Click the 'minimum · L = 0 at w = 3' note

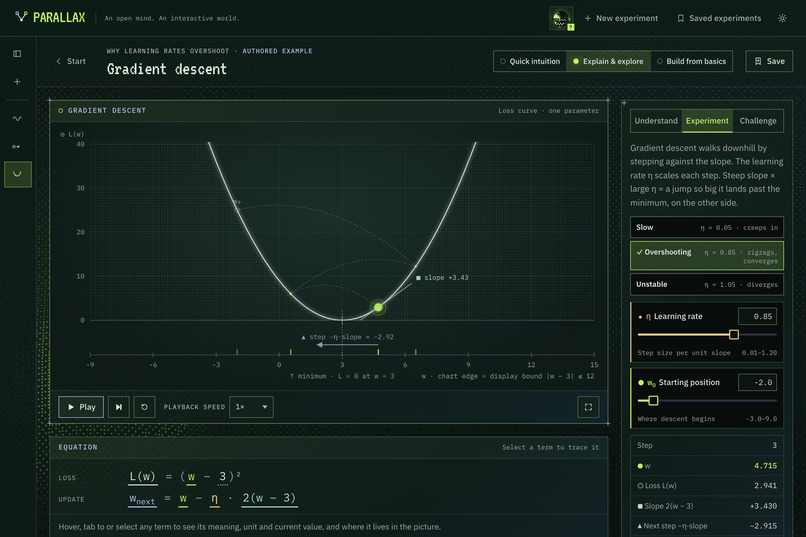coord(342,376)
